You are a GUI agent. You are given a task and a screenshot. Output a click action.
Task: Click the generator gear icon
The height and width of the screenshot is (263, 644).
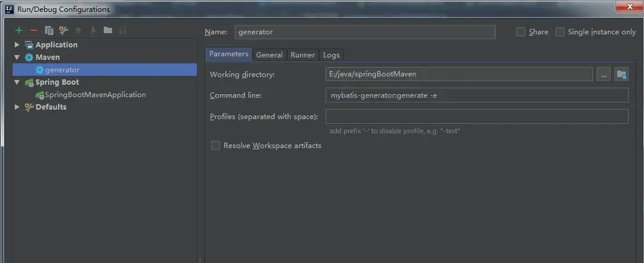click(x=39, y=70)
